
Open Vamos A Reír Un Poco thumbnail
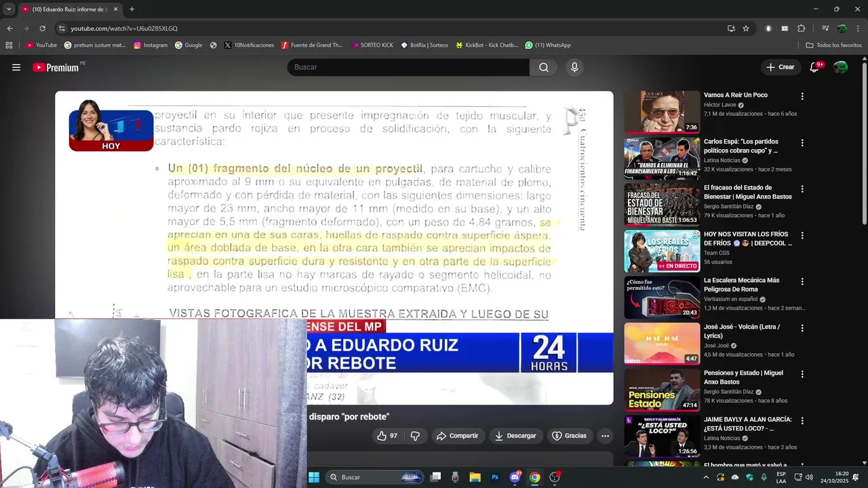point(662,112)
